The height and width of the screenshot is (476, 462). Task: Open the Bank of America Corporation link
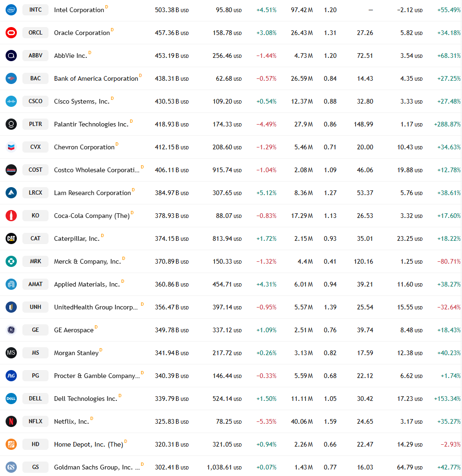(x=96, y=78)
